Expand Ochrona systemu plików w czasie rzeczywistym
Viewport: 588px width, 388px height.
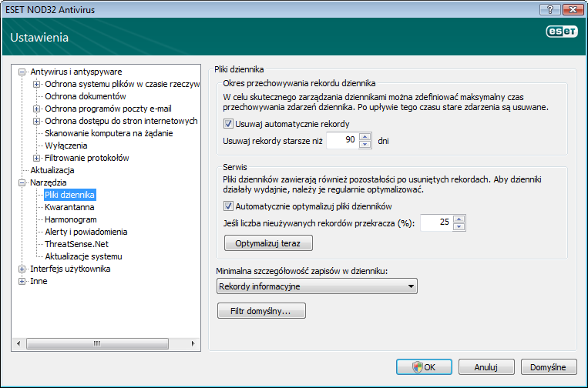tap(36, 84)
